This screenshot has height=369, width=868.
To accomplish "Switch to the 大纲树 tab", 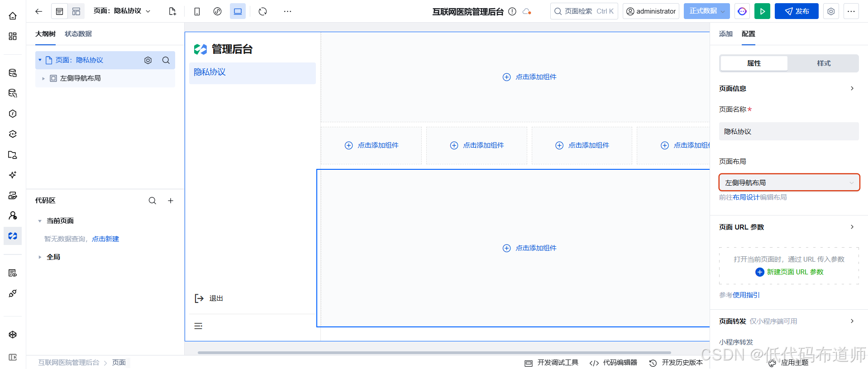I will pos(45,34).
